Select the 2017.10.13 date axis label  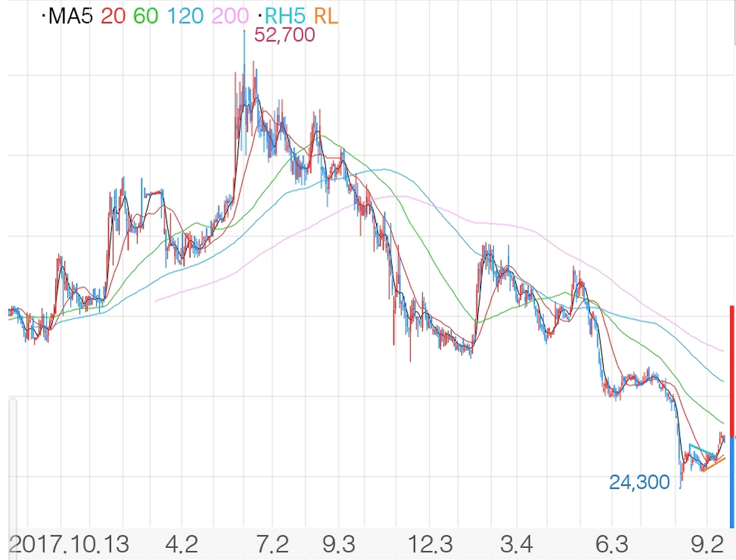point(69,544)
